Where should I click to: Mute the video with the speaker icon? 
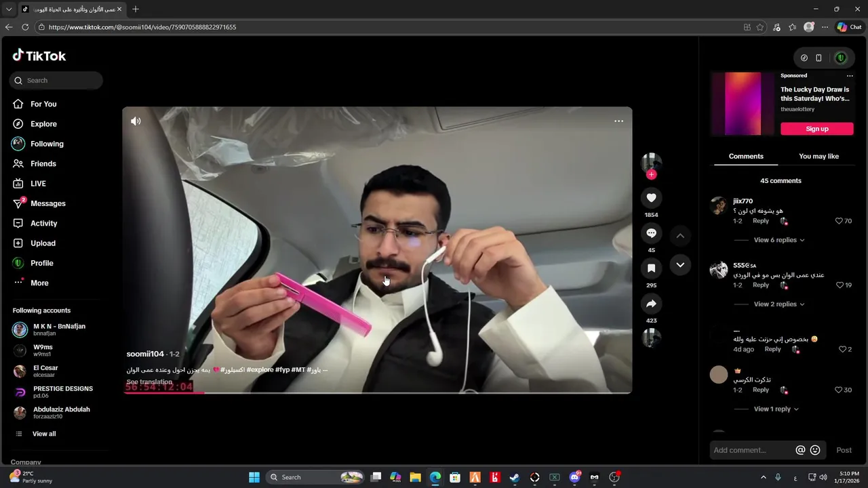[x=136, y=121]
